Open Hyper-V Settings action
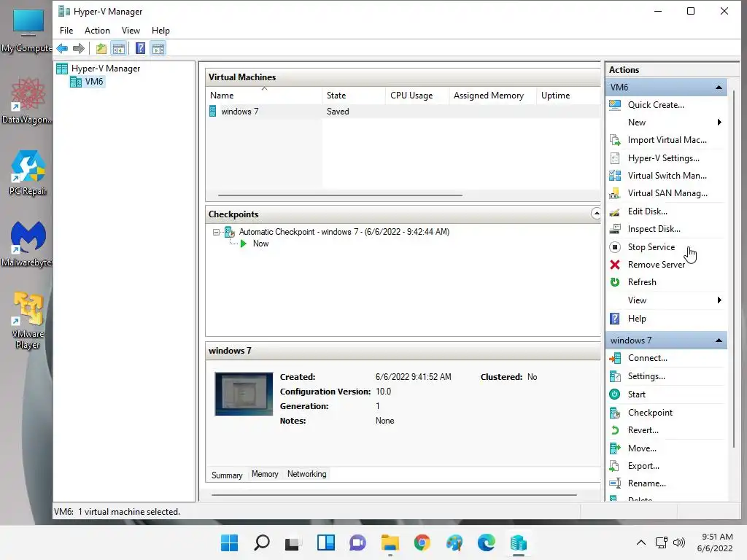Viewport: 747px width, 560px height. pyautogui.click(x=663, y=158)
